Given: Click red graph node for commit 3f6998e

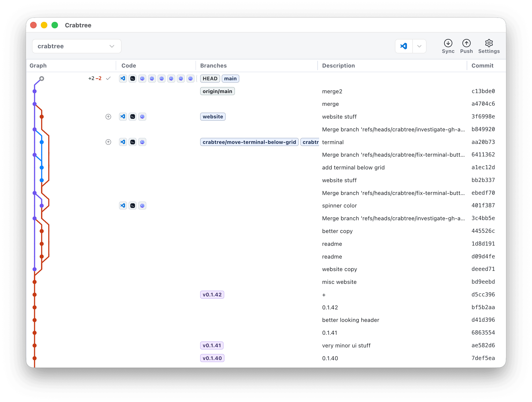Looking at the screenshot, I should pyautogui.click(x=42, y=117).
